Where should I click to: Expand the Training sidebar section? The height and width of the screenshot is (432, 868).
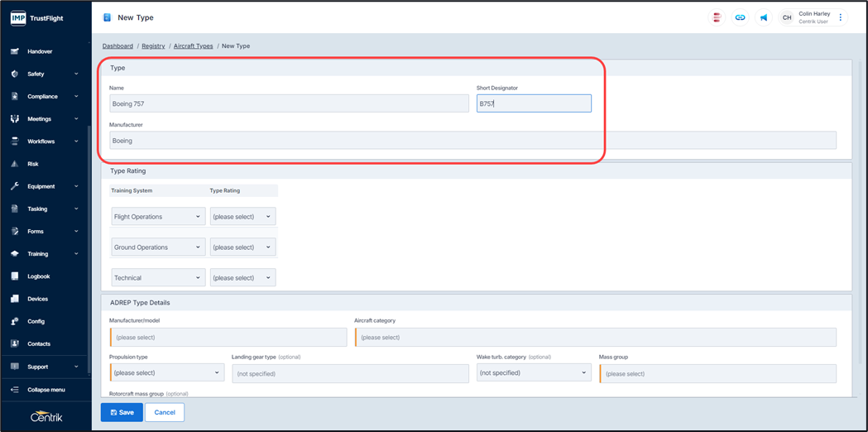[46, 254]
